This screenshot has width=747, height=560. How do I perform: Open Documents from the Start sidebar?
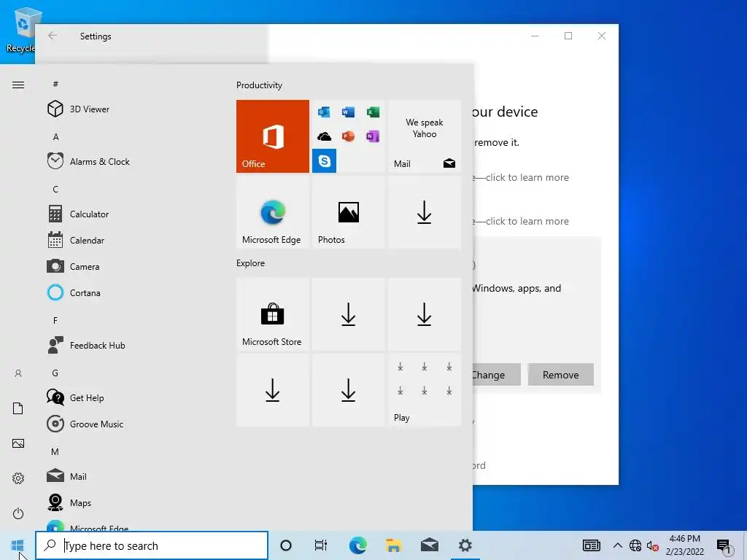[x=18, y=408]
